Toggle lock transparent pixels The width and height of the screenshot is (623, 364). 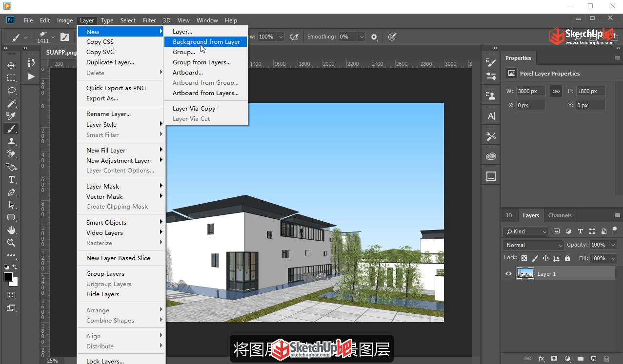coord(524,258)
